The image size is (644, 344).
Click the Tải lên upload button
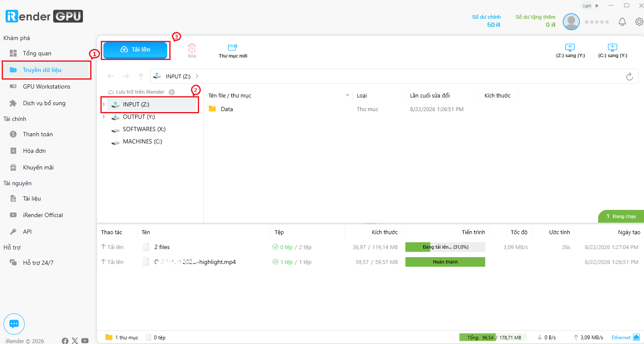(x=135, y=49)
